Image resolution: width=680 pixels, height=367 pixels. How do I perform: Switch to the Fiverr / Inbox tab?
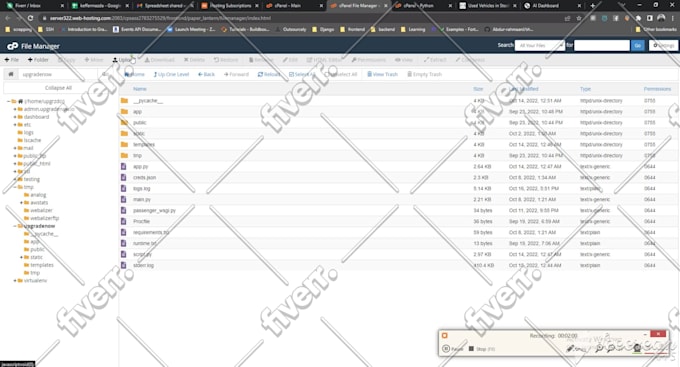(x=34, y=6)
